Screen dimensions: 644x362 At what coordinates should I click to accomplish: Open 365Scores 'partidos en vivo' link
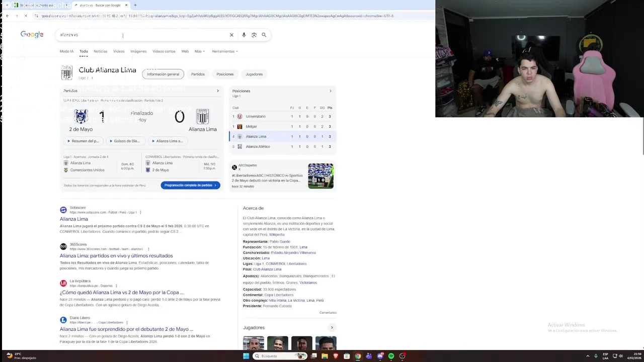(116, 256)
